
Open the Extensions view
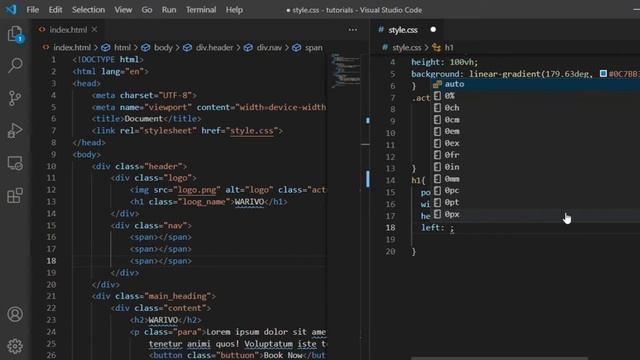tap(15, 196)
